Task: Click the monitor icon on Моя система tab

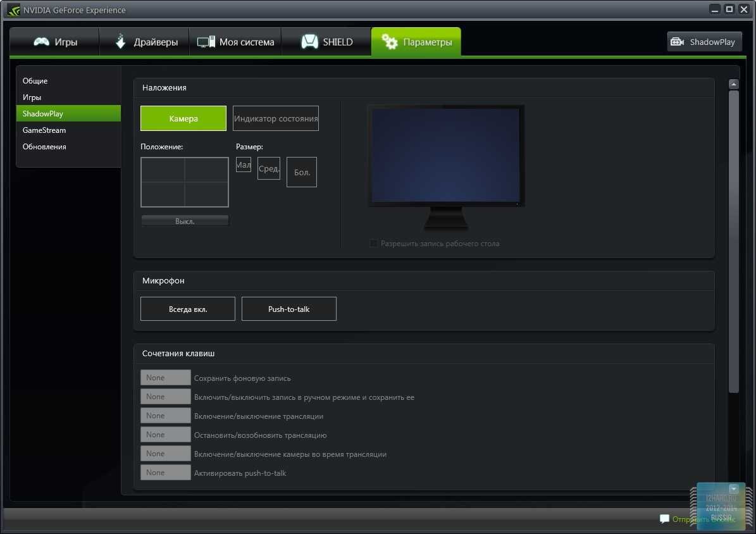Action: (x=206, y=42)
